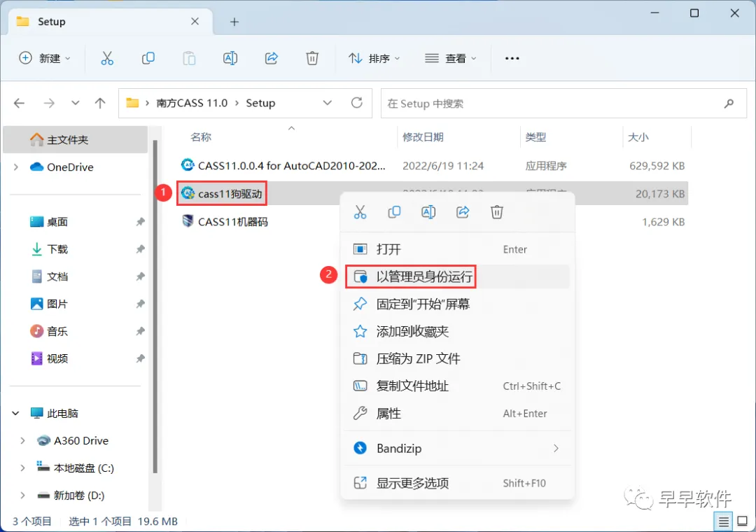Click the Cut icon in the Explorer toolbar
Image resolution: width=756 pixels, height=532 pixels.
(107, 58)
